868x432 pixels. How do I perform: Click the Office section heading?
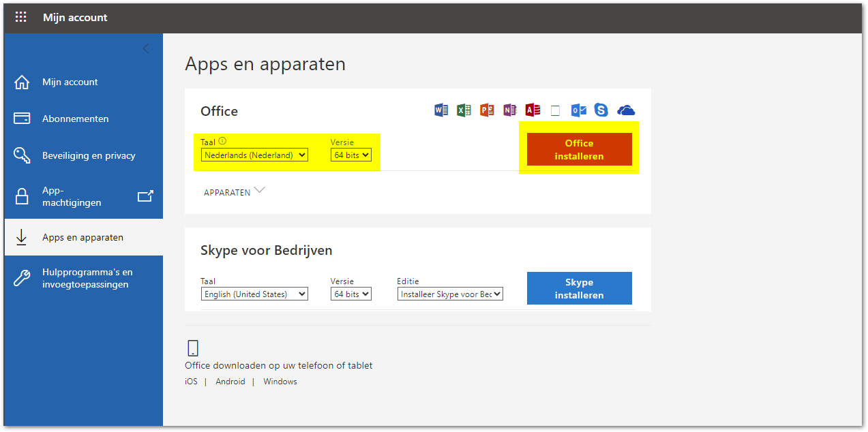click(219, 111)
